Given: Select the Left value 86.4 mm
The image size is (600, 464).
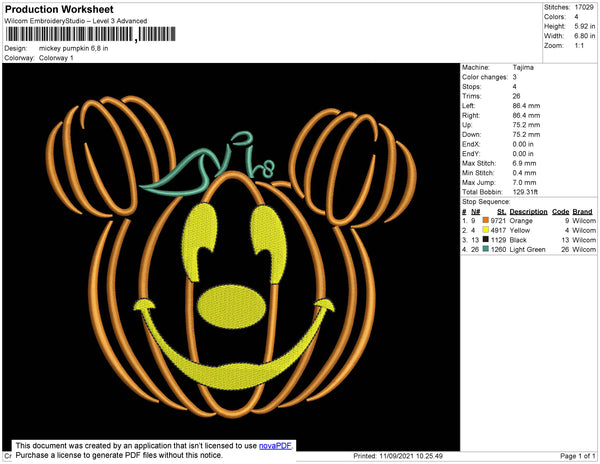Looking at the screenshot, I should (527, 106).
